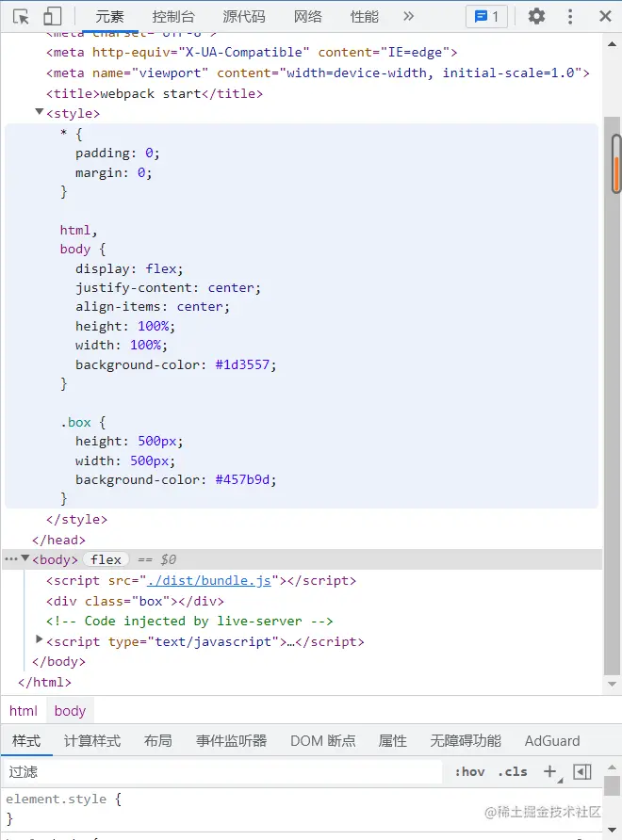Open the 元素 tab
Screen dimensions: 622x840
tap(110, 17)
